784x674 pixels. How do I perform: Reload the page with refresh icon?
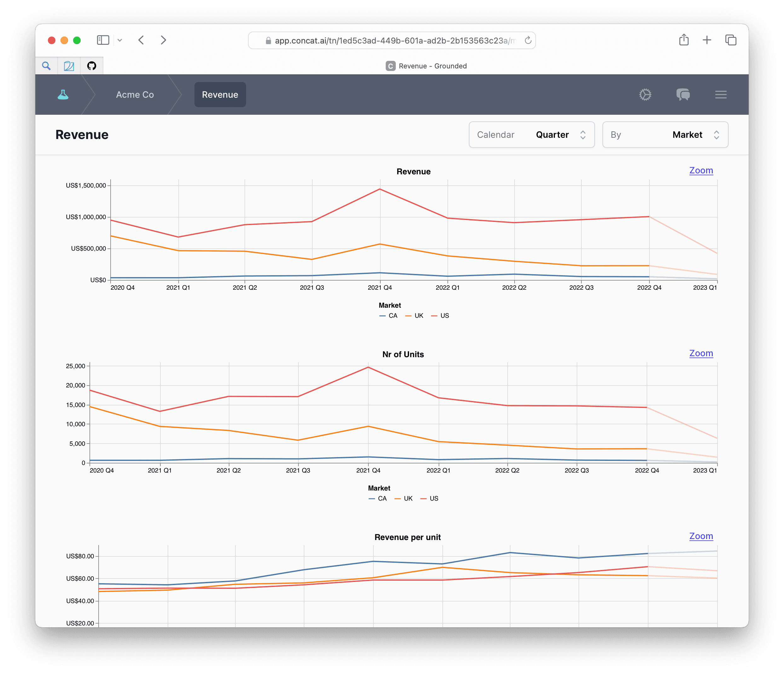[x=528, y=40]
